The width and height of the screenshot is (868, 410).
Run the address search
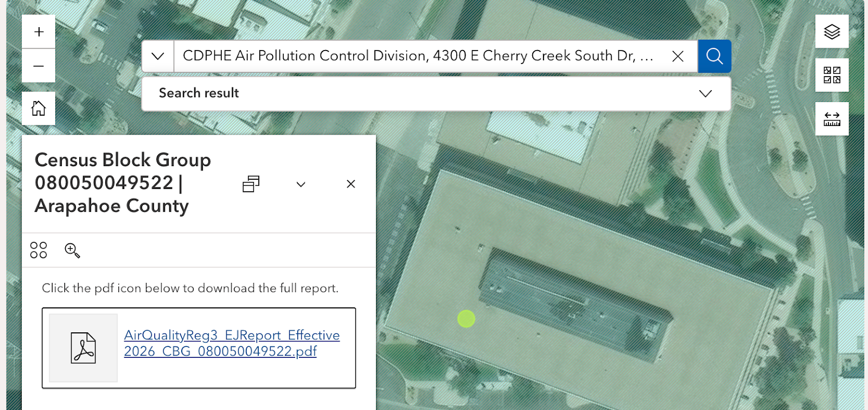click(x=714, y=56)
